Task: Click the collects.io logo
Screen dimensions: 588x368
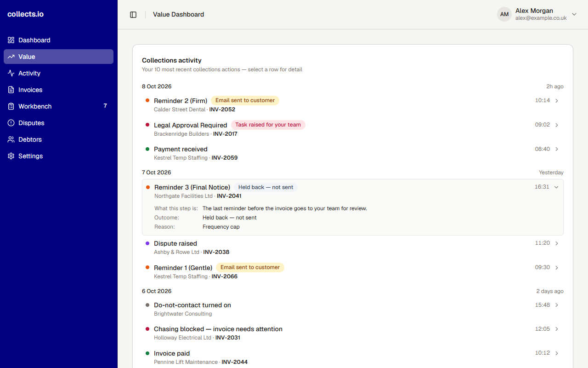Action: point(26,14)
